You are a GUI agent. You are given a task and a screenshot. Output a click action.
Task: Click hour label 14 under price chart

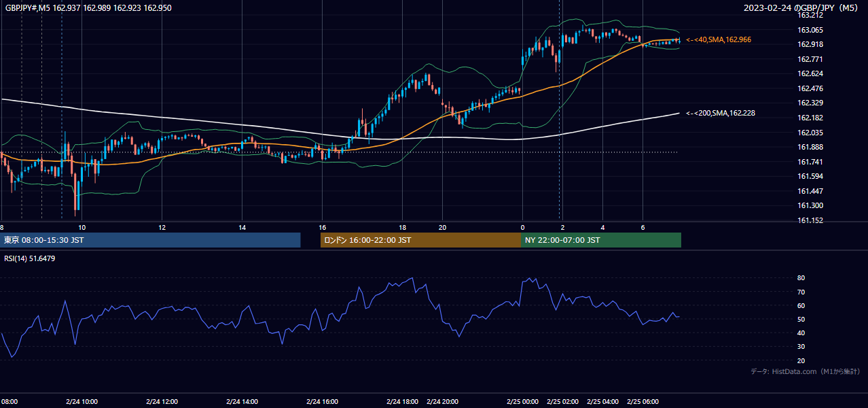[x=242, y=228]
